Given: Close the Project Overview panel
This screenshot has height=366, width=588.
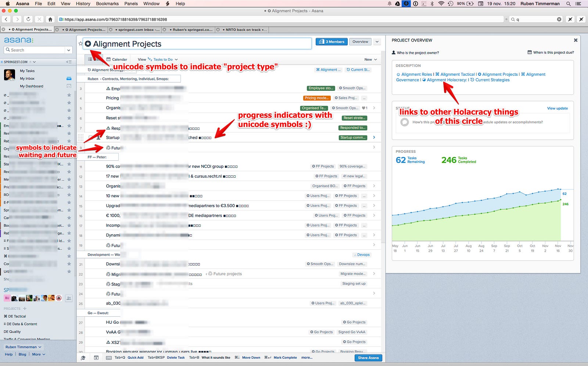Looking at the screenshot, I should point(576,40).
